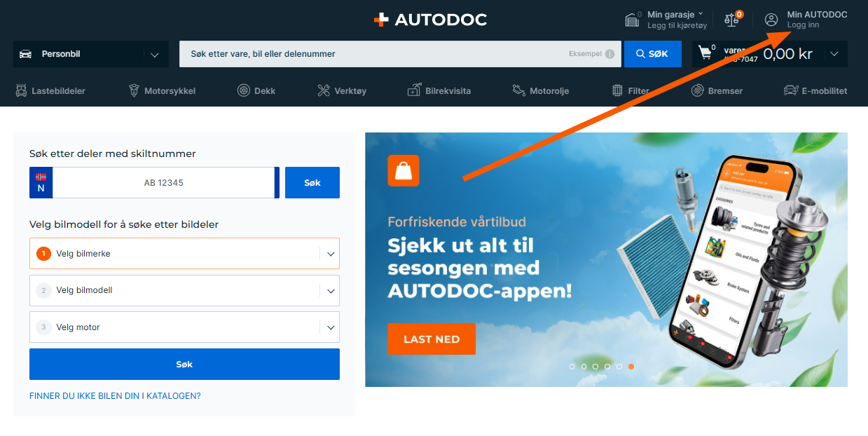Click the Bremser brake disc icon

(697, 90)
